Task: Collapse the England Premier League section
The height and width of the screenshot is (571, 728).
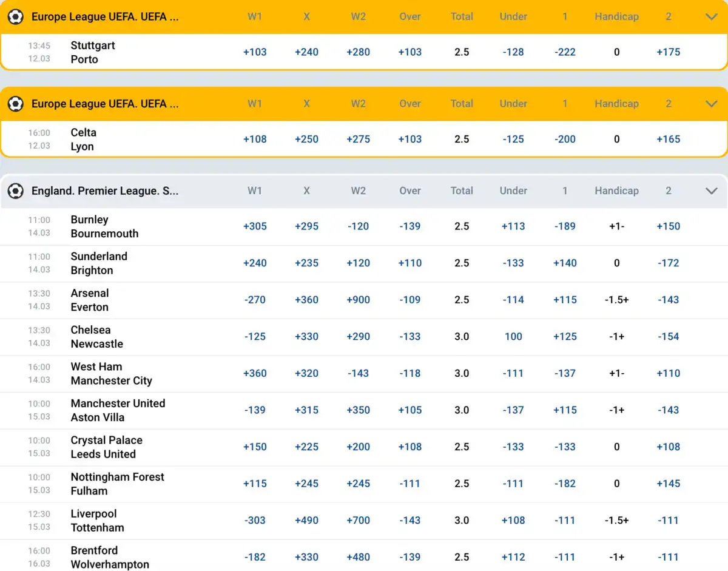Action: 712,191
